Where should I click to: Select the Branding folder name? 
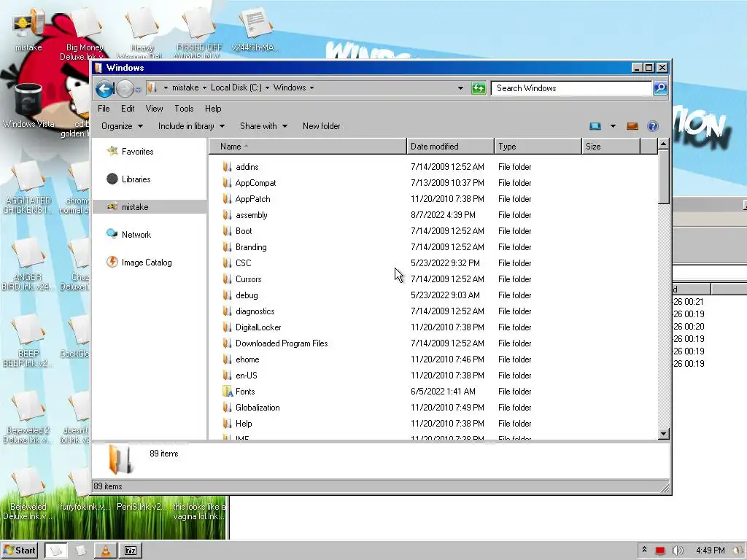click(251, 247)
